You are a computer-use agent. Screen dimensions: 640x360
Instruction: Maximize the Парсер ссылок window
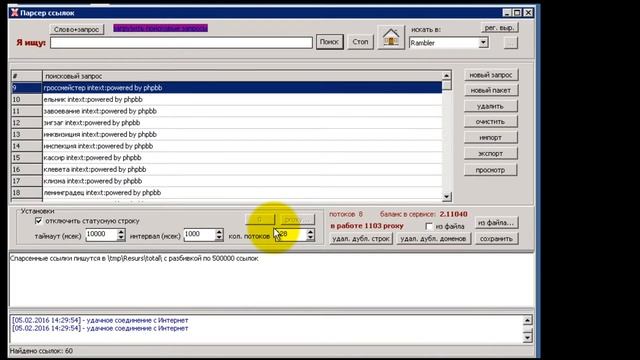[517, 13]
